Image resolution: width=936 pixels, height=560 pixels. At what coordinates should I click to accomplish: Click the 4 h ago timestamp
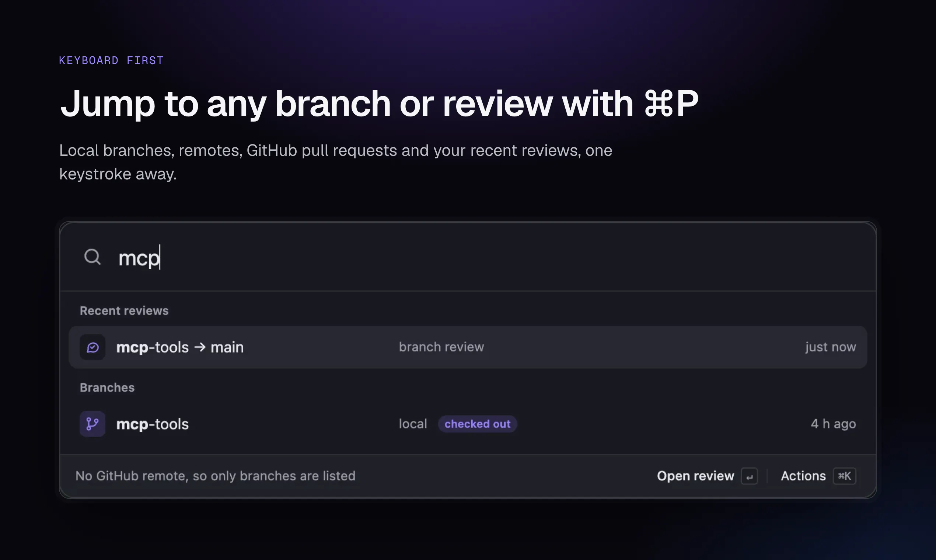pyautogui.click(x=833, y=424)
